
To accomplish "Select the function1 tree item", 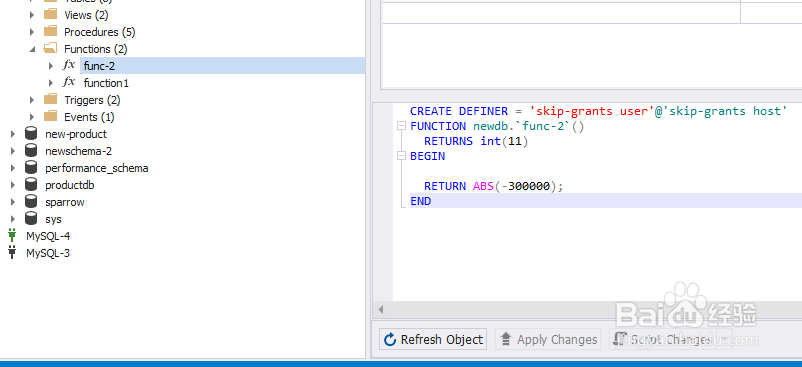I will [x=106, y=83].
